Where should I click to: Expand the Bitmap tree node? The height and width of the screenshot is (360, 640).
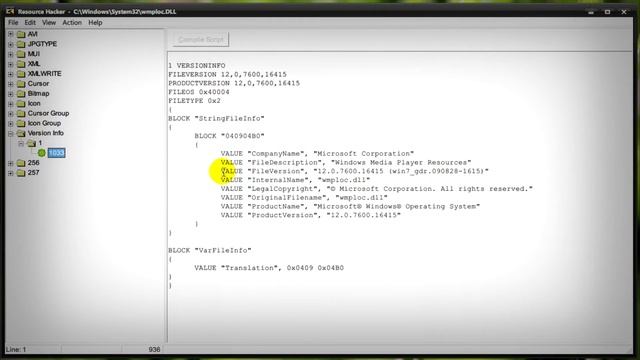tap(11, 94)
